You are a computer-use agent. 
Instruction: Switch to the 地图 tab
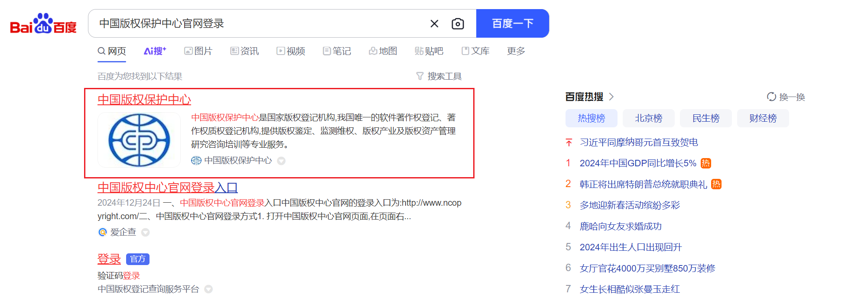(383, 51)
